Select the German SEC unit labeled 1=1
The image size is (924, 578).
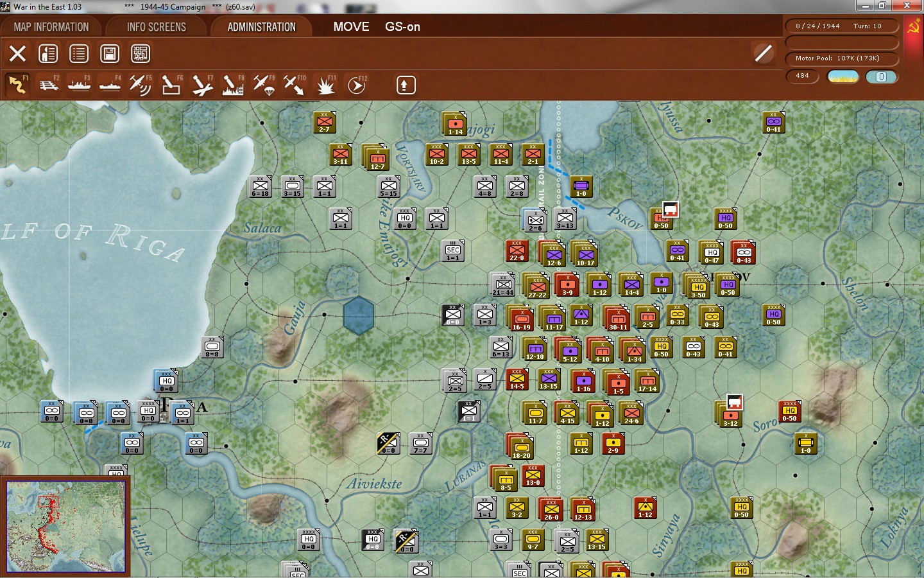pos(453,250)
